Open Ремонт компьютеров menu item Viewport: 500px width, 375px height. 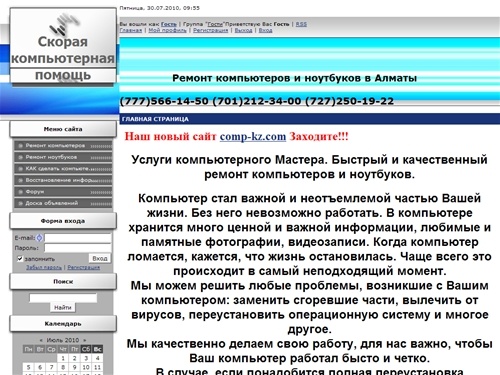coord(63,146)
